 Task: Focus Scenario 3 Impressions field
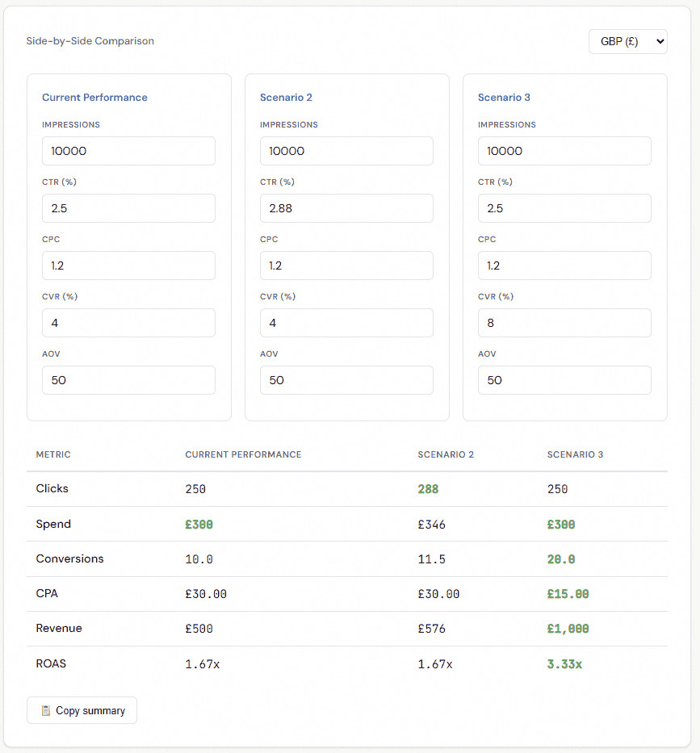point(564,151)
